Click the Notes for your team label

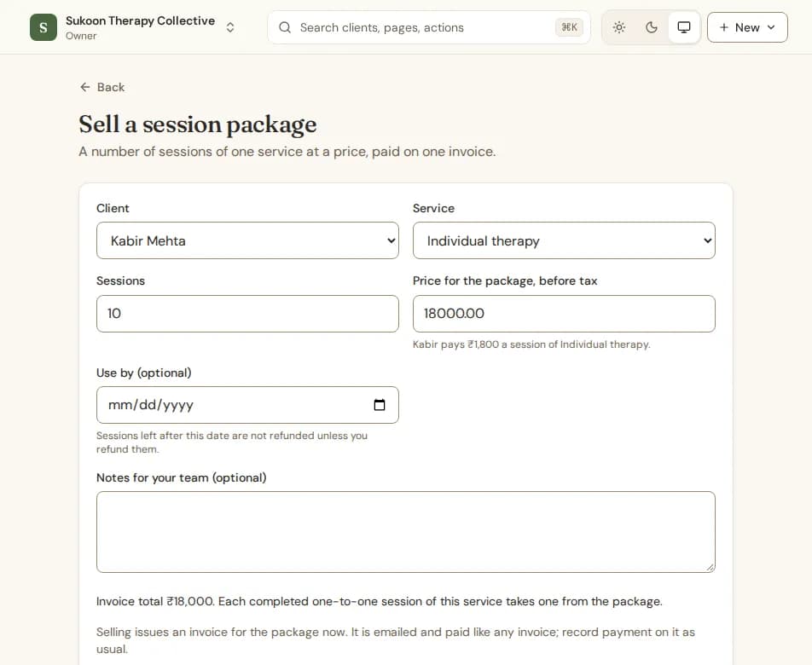point(181,477)
